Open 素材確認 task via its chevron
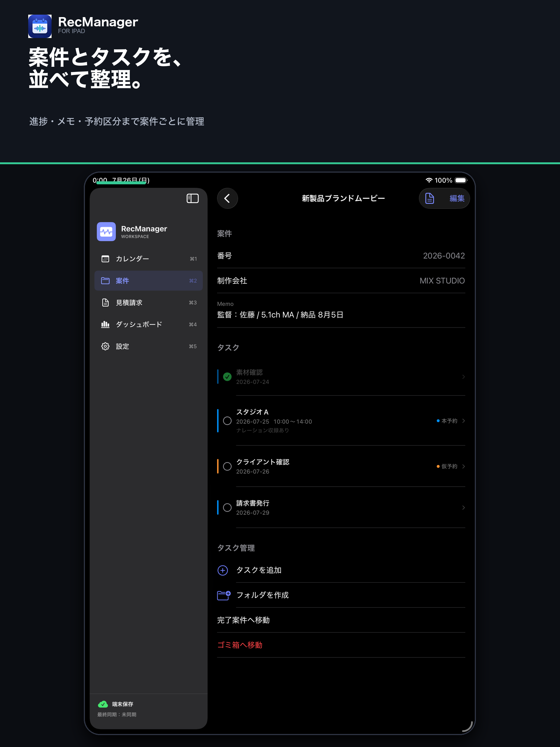 coord(463,377)
